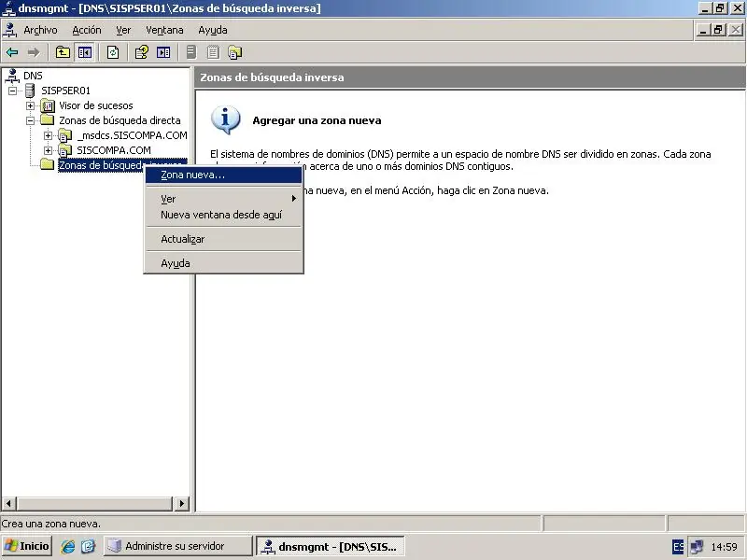Click the Zonas de búsqueda directa folder icon
The height and width of the screenshot is (560, 747).
coord(48,119)
